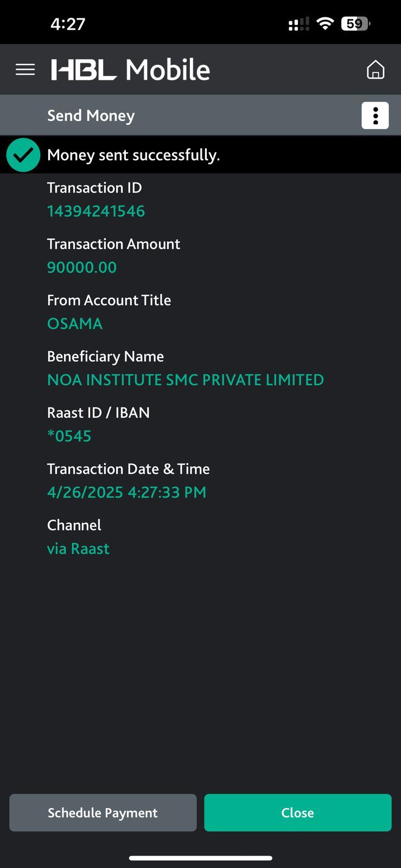
Task: Tap the status bar clock
Action: pyautogui.click(x=68, y=24)
